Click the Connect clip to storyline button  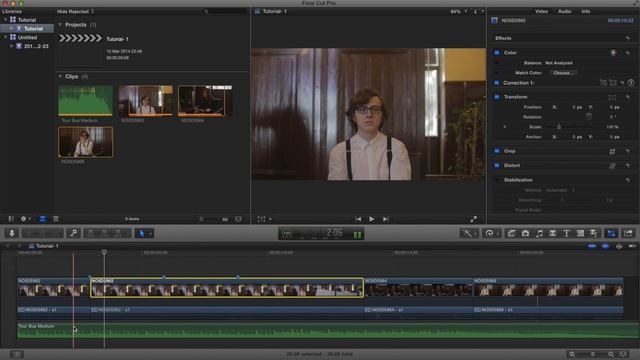click(91, 233)
